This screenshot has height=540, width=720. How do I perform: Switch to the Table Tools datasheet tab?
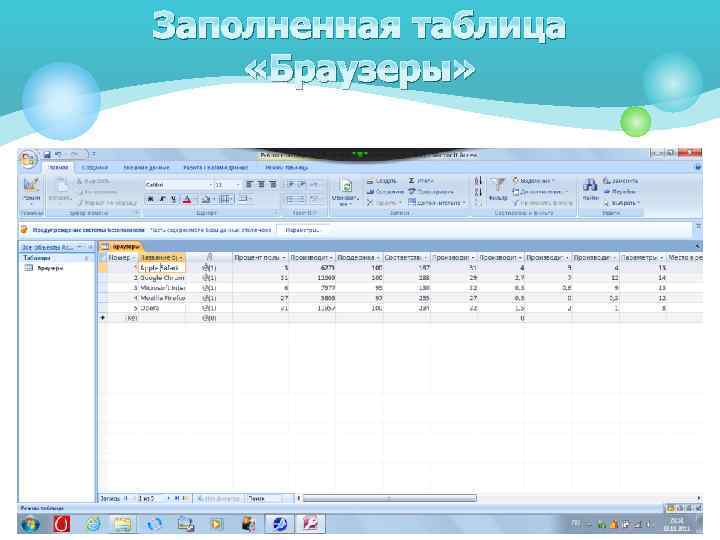(287, 168)
